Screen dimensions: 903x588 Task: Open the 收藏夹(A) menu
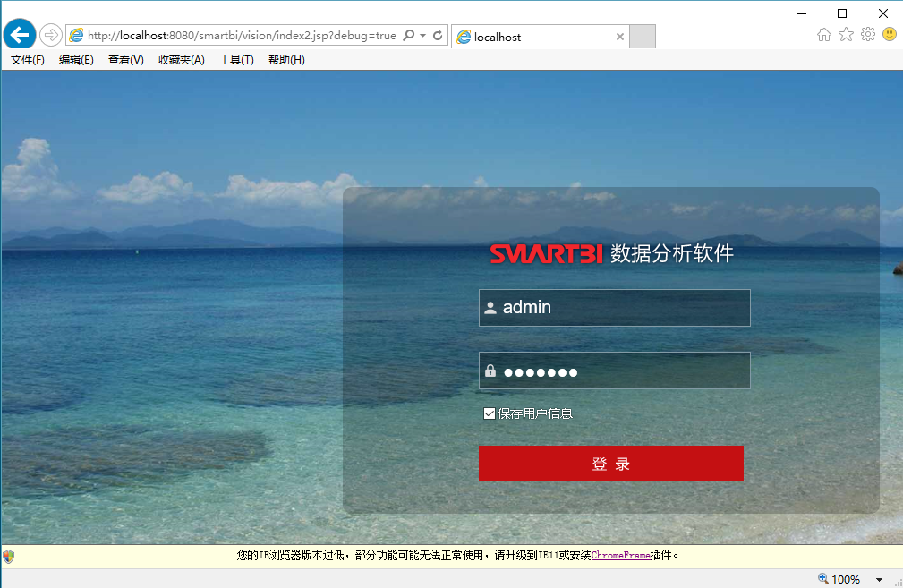pos(182,60)
